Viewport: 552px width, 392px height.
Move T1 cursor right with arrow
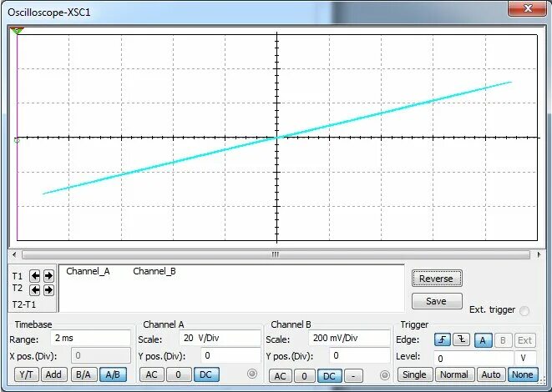click(x=48, y=276)
